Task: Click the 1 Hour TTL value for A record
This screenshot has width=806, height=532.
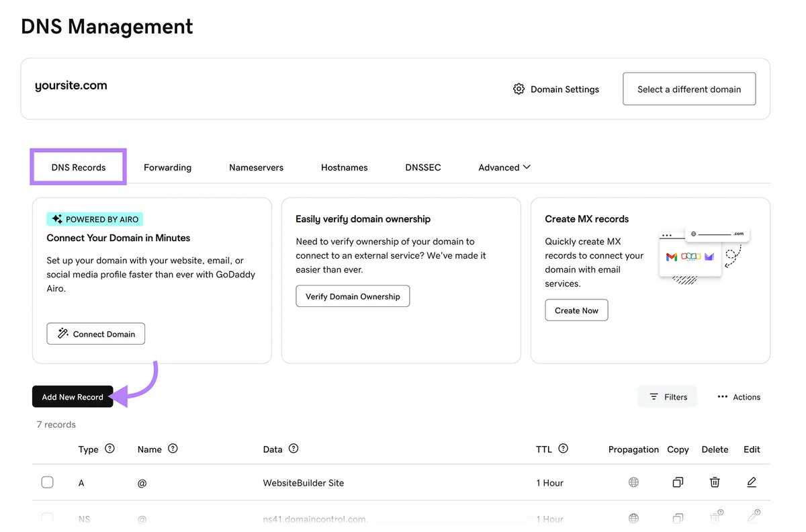Action: (x=550, y=483)
